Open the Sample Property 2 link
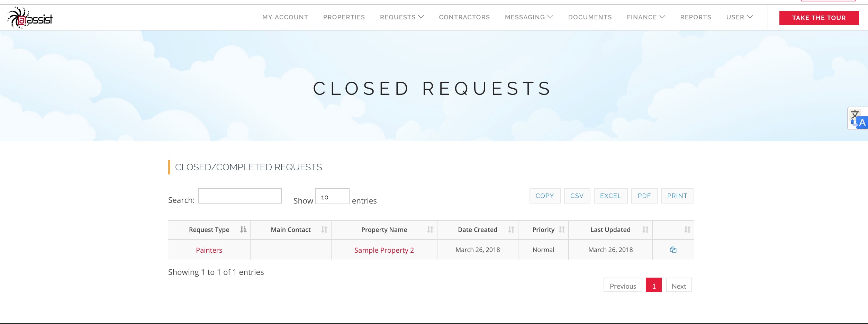Screen dimensions: 868x324 (384, 250)
